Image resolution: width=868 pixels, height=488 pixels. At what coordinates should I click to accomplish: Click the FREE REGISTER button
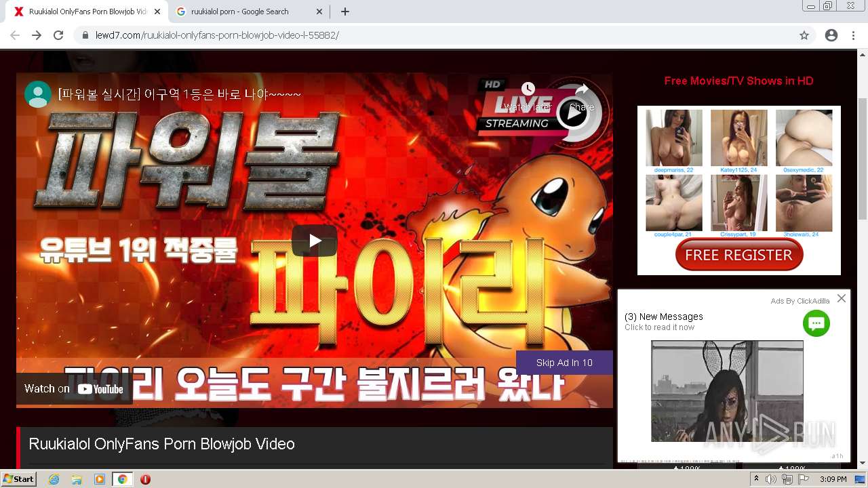tap(739, 256)
